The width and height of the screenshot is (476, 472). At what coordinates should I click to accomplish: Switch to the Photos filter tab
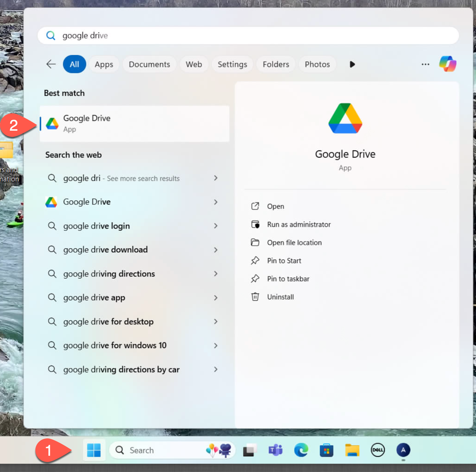pos(317,64)
